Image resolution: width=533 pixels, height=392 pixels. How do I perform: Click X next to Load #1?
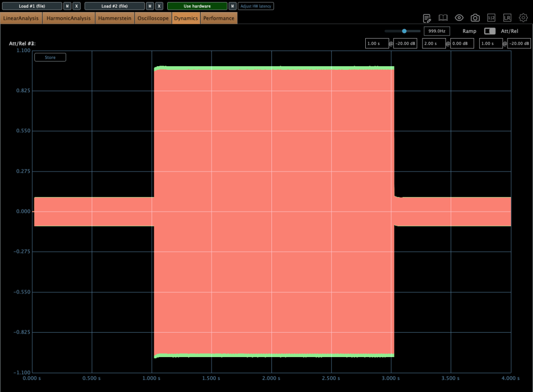coord(77,6)
